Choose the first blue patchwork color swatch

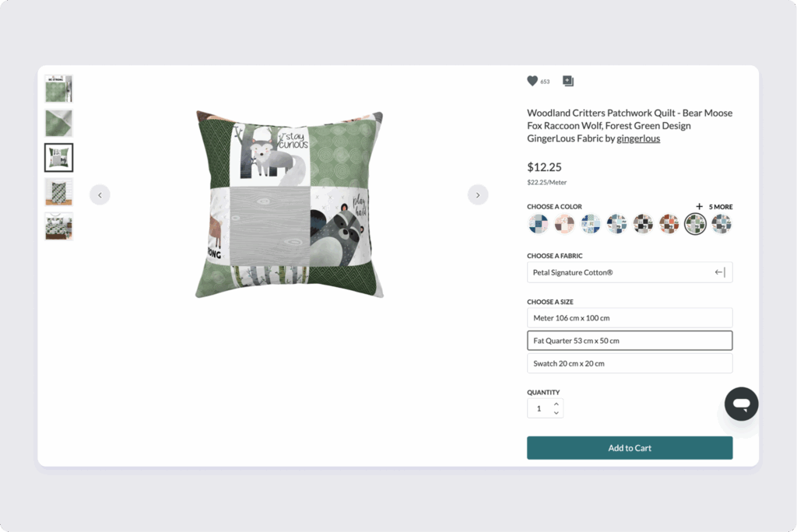(x=539, y=223)
